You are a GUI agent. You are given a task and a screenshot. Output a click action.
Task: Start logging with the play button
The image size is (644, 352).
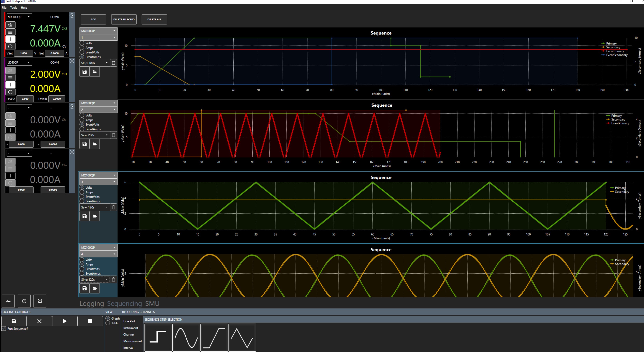(x=64, y=321)
